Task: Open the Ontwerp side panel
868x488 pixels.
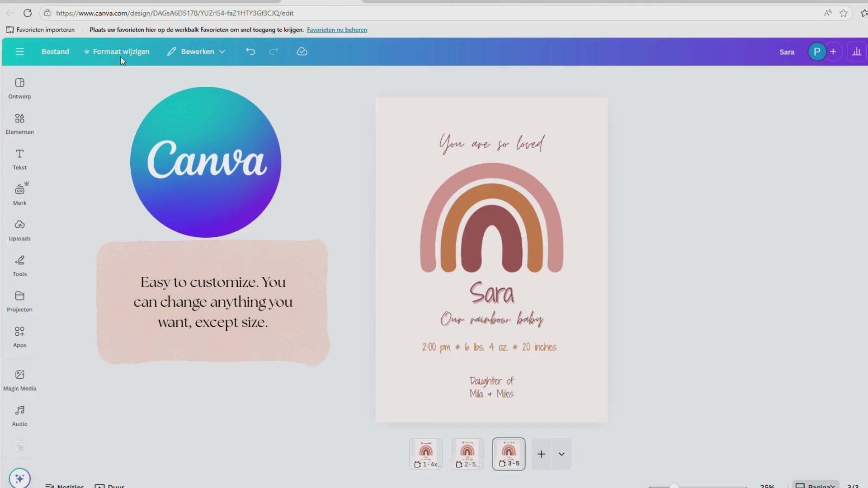Action: click(19, 88)
